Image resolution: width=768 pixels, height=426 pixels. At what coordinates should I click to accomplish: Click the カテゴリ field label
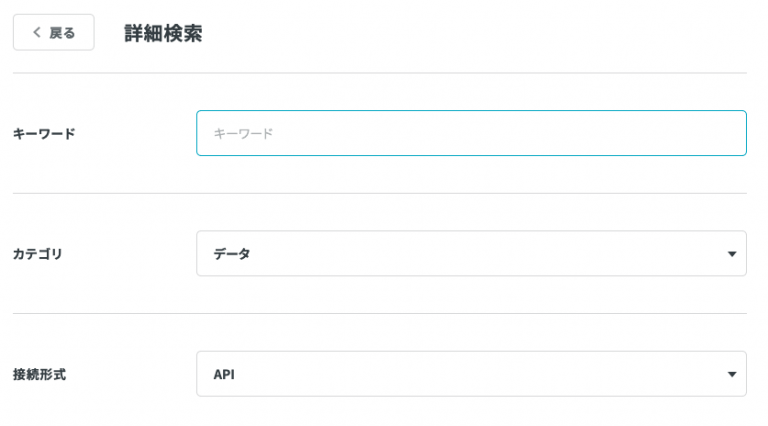click(38, 254)
